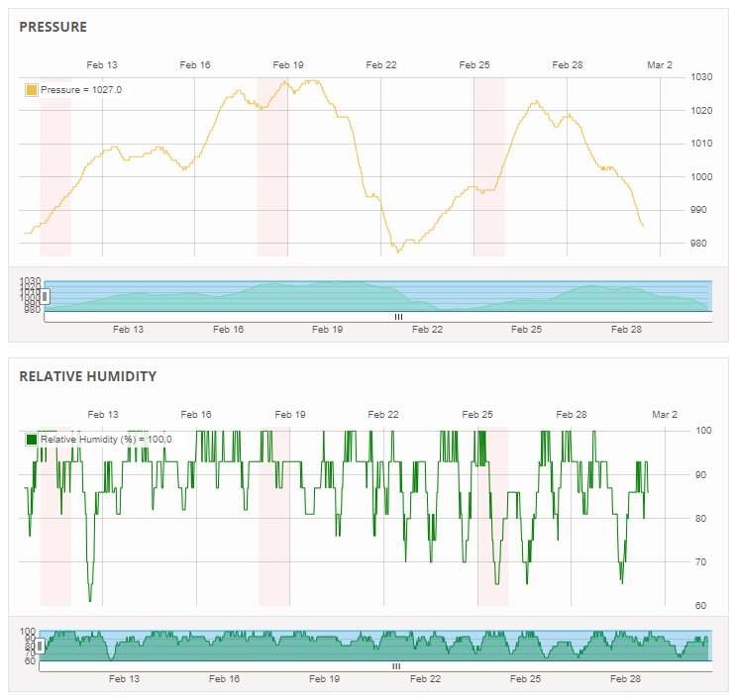This screenshot has width=737, height=700.
Task: Click the first shaded band in Humidity chart
Action: click(55, 516)
